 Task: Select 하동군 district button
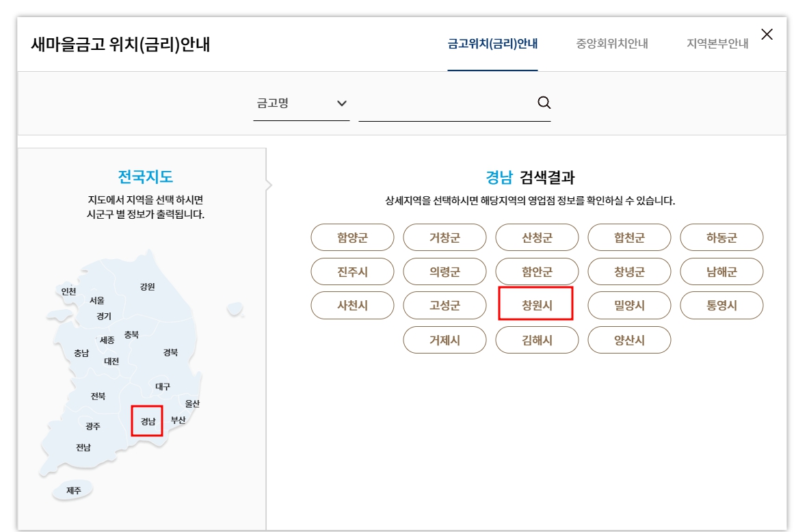coord(721,237)
